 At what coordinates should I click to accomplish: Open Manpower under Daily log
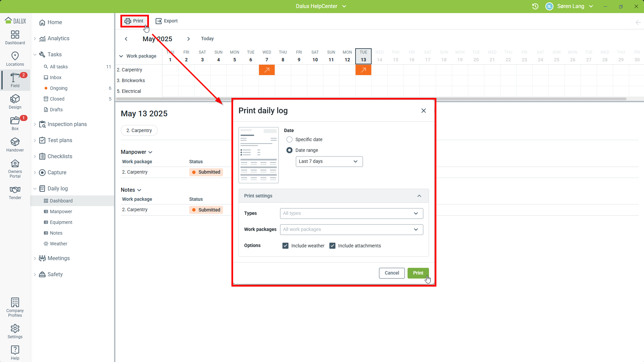pyautogui.click(x=61, y=212)
